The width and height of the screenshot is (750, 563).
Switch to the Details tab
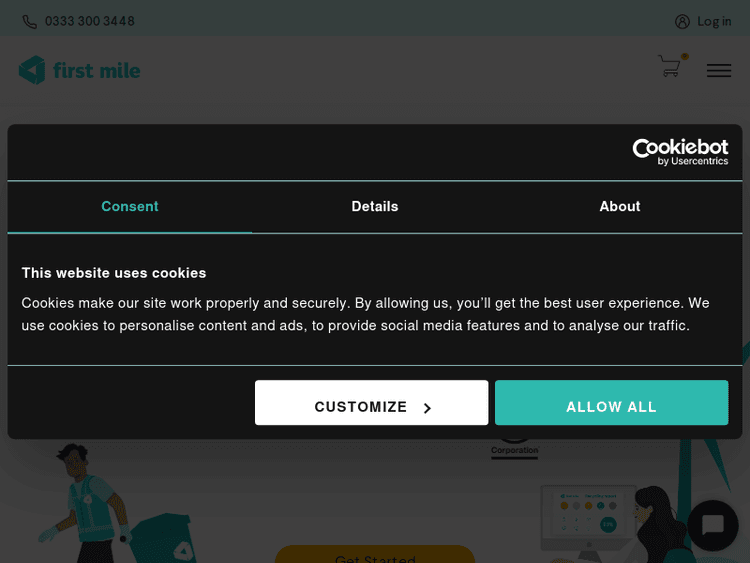pyautogui.click(x=375, y=206)
